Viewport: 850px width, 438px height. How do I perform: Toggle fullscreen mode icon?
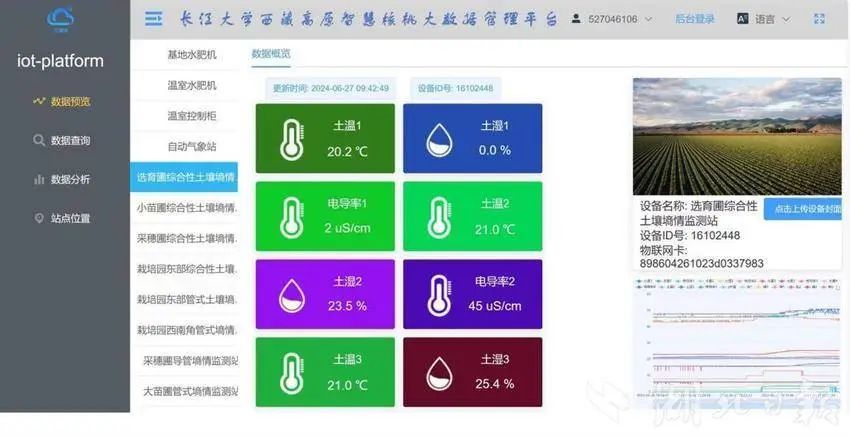[819, 19]
